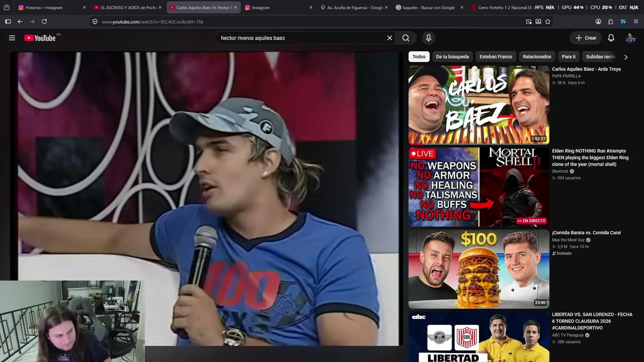Select the Para ti filter chip
644x362 pixels.
569,57
